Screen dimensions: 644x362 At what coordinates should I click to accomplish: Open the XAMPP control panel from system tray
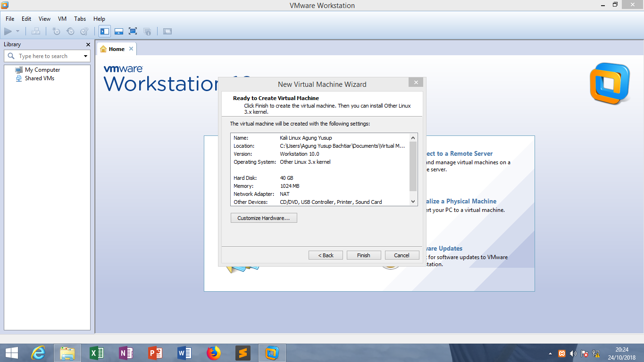[x=561, y=353]
